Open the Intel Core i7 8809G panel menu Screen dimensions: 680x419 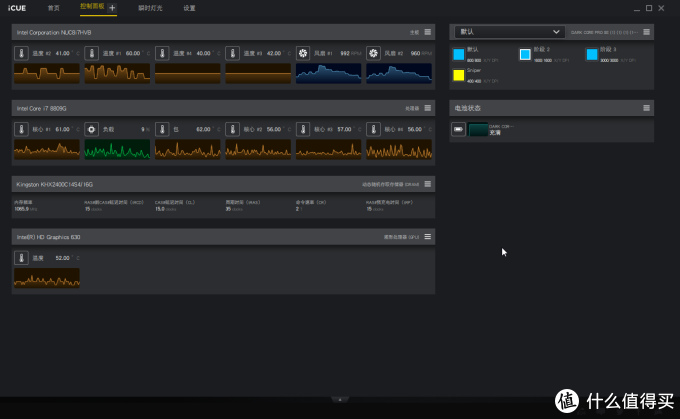(x=428, y=108)
